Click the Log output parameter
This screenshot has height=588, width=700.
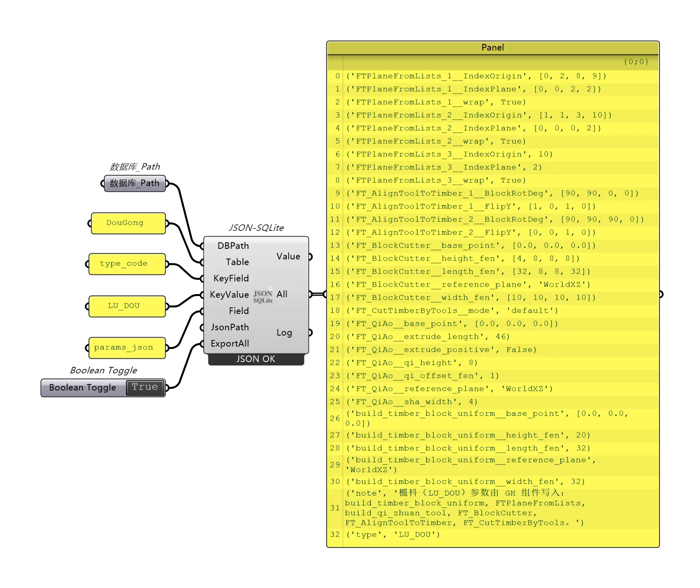pyautogui.click(x=284, y=333)
